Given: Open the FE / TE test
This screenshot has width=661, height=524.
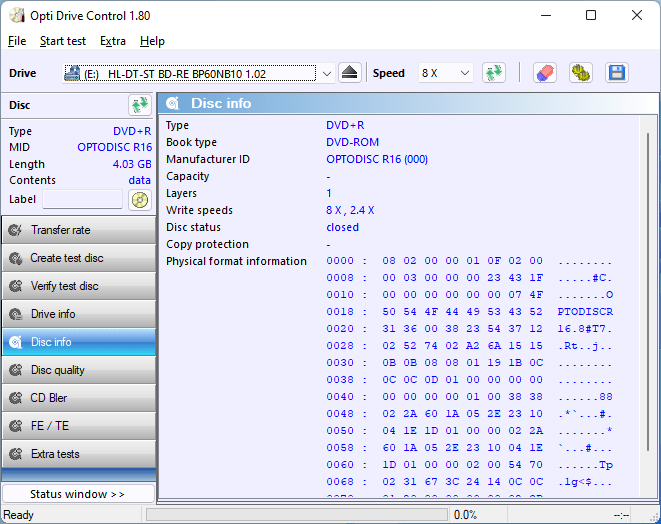Looking at the screenshot, I should coord(79,426).
